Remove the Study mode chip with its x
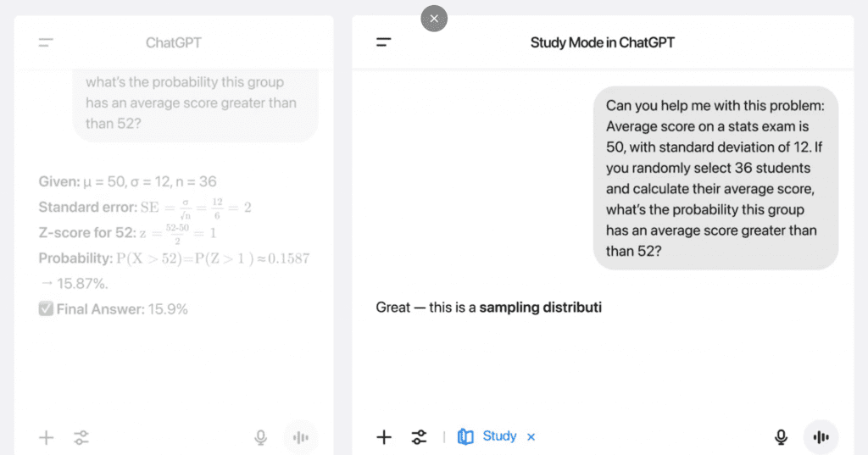Viewport: 868px width, 455px height. tap(531, 436)
